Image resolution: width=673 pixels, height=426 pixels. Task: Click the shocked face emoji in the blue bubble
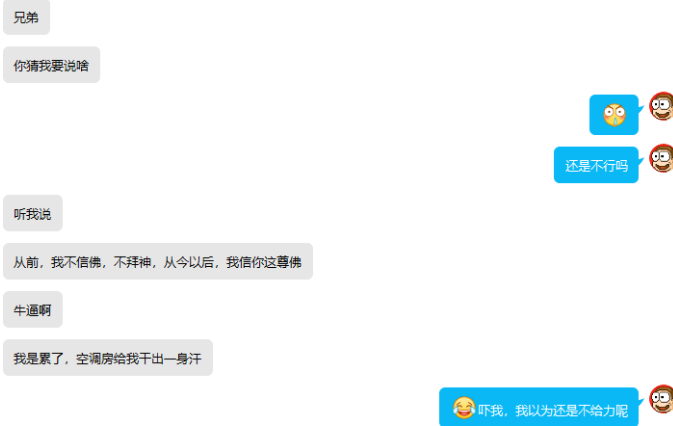click(614, 115)
